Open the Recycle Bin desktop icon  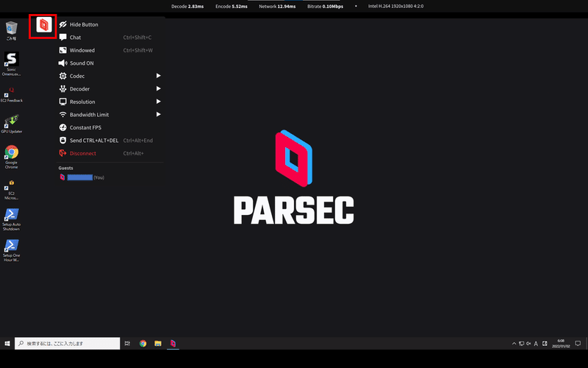(11, 30)
